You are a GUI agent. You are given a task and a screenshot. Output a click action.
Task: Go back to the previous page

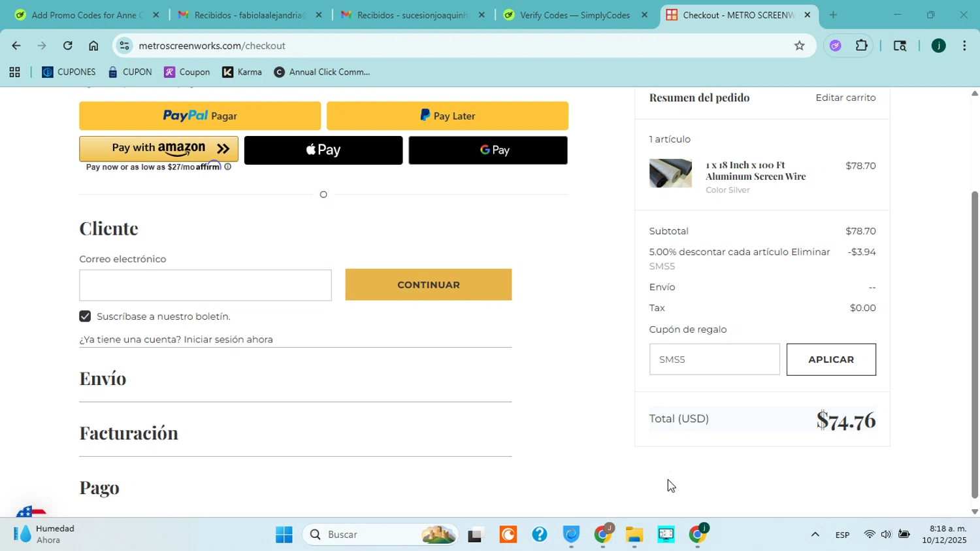[x=16, y=46]
